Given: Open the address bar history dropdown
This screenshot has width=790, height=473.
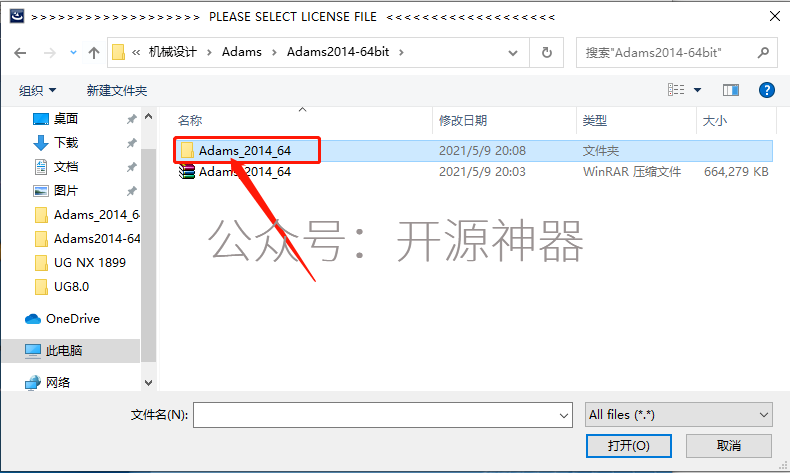Looking at the screenshot, I should pyautogui.click(x=513, y=52).
